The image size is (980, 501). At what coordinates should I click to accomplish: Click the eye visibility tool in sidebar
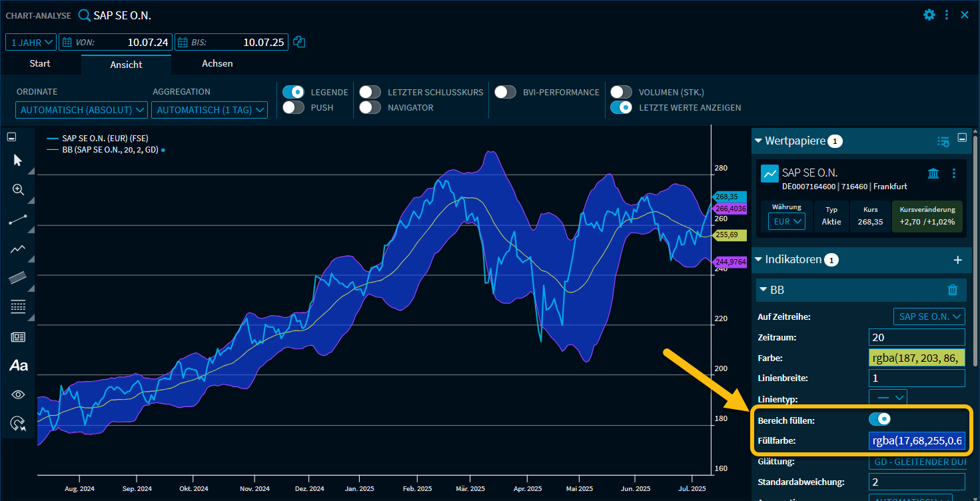[x=18, y=394]
